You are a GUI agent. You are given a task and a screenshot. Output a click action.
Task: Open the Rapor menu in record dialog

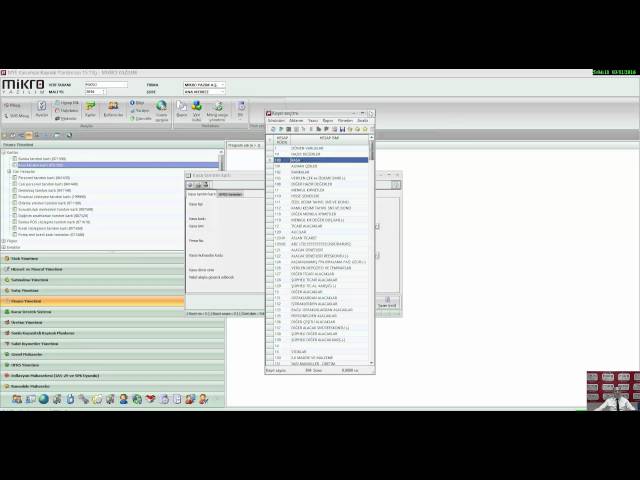[328, 120]
